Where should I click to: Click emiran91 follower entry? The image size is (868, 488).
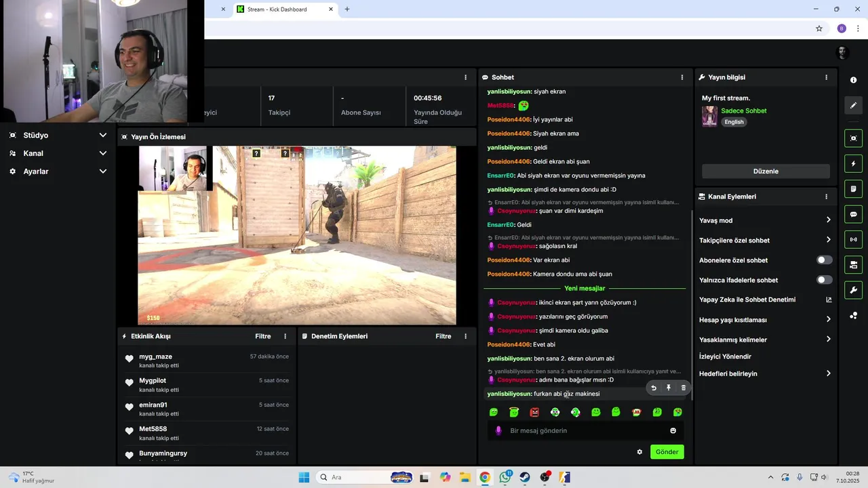click(207, 409)
